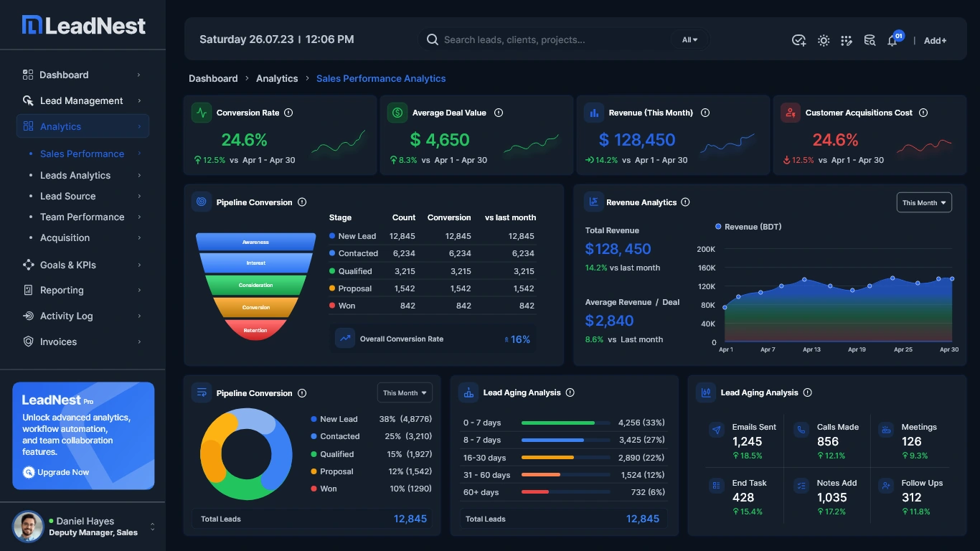The width and height of the screenshot is (980, 551).
Task: Click the red icon on Customer Acquisitions Cost card
Action: click(791, 113)
